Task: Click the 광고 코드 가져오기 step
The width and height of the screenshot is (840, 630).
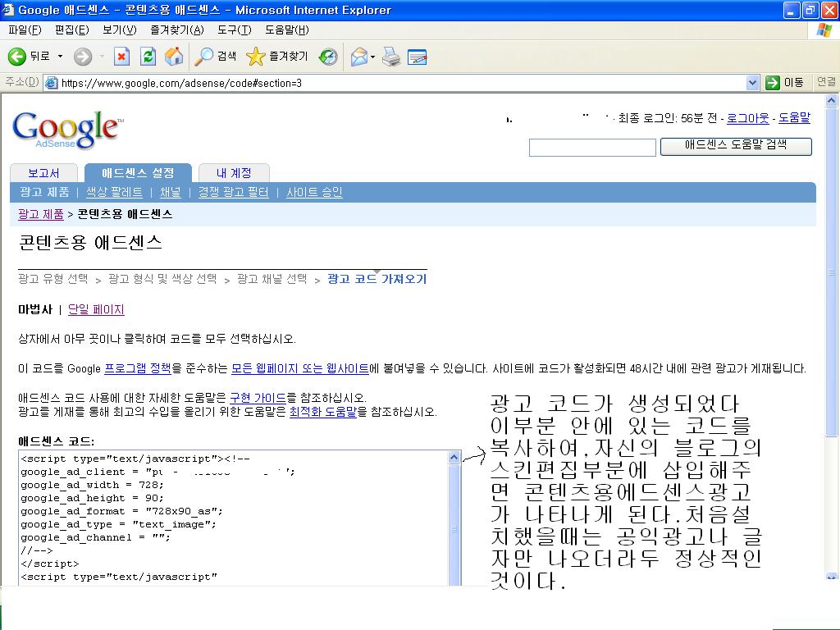Action: [377, 279]
